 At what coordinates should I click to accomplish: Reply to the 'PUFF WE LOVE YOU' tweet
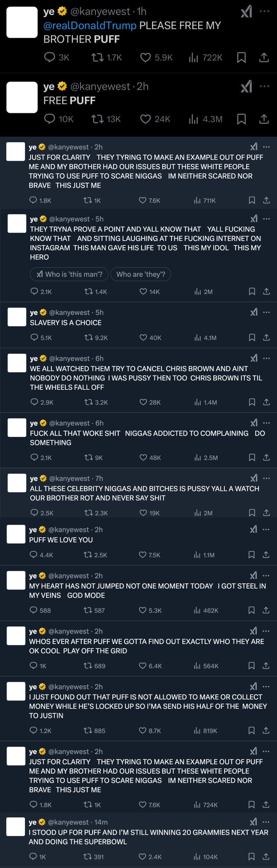point(34,555)
